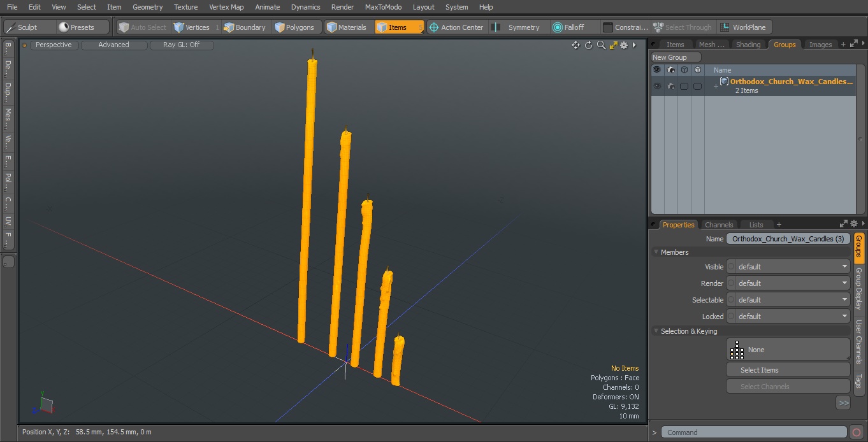The image size is (868, 442).
Task: Open the Symmetry options
Action: click(518, 27)
